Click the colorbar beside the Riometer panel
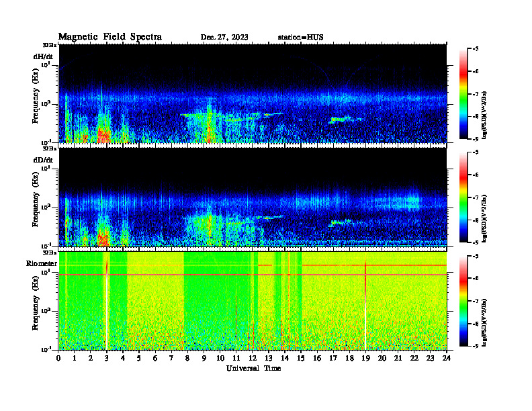The width and height of the screenshot is (532, 411). click(463, 301)
